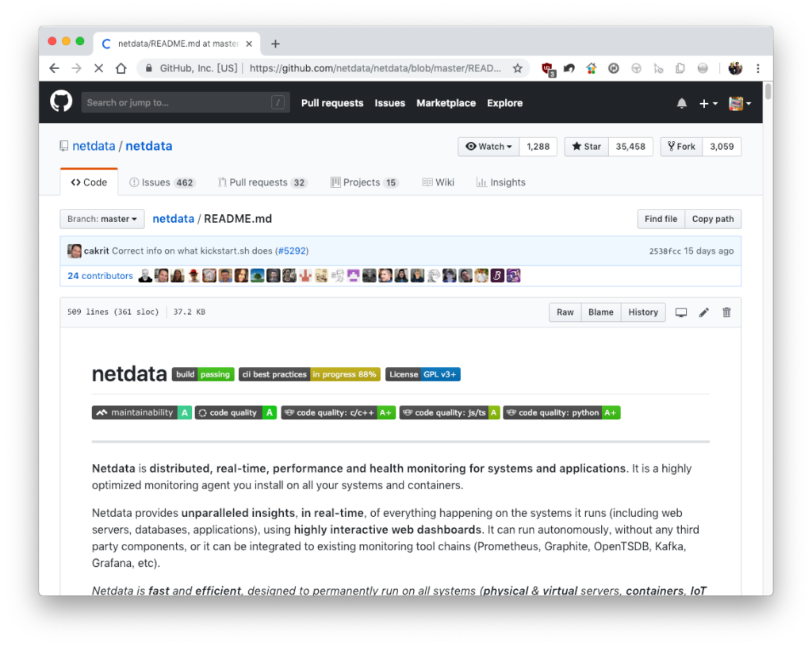Click the cii best practices badge
This screenshot has width=812, height=647.
tap(310, 374)
